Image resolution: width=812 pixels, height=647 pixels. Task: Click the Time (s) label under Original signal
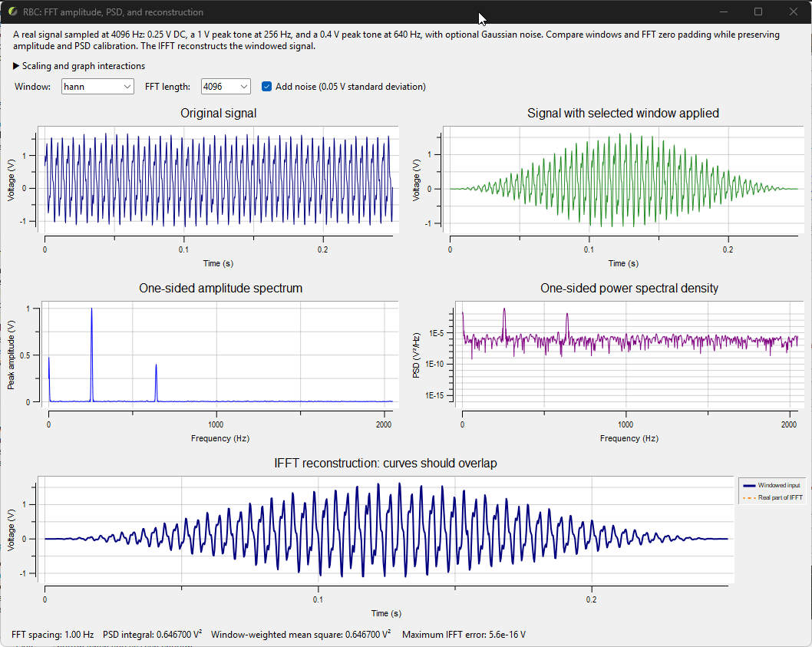point(218,263)
